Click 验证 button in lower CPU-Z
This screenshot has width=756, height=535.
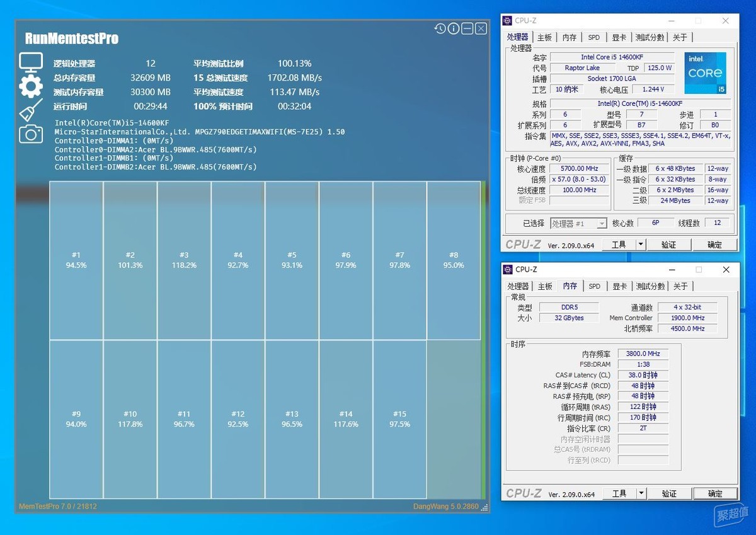(669, 493)
